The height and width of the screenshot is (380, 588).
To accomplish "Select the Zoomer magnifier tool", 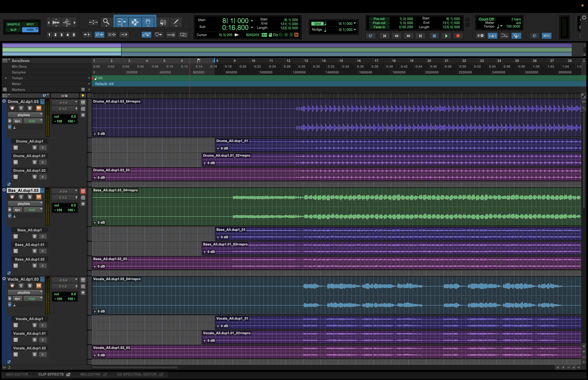I will click(x=106, y=22).
